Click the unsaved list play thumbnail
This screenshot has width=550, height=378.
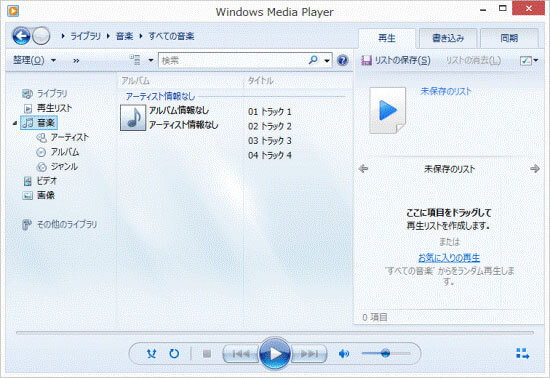click(388, 110)
